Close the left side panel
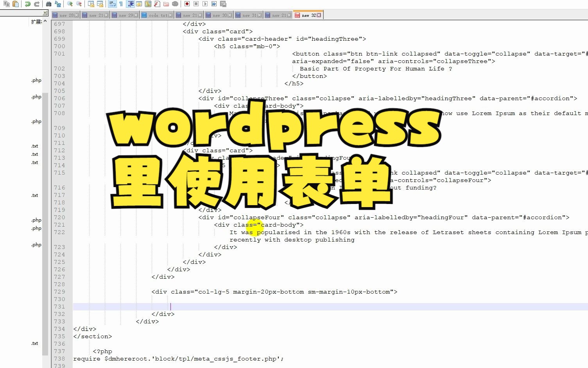The image size is (588, 368). tap(45, 13)
